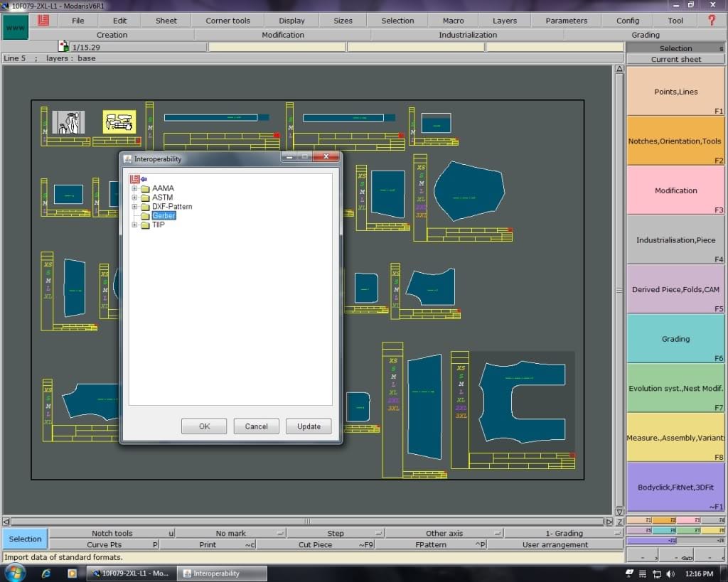This screenshot has height=582, width=728.
Task: Open the Step dropdown
Action: point(336,533)
